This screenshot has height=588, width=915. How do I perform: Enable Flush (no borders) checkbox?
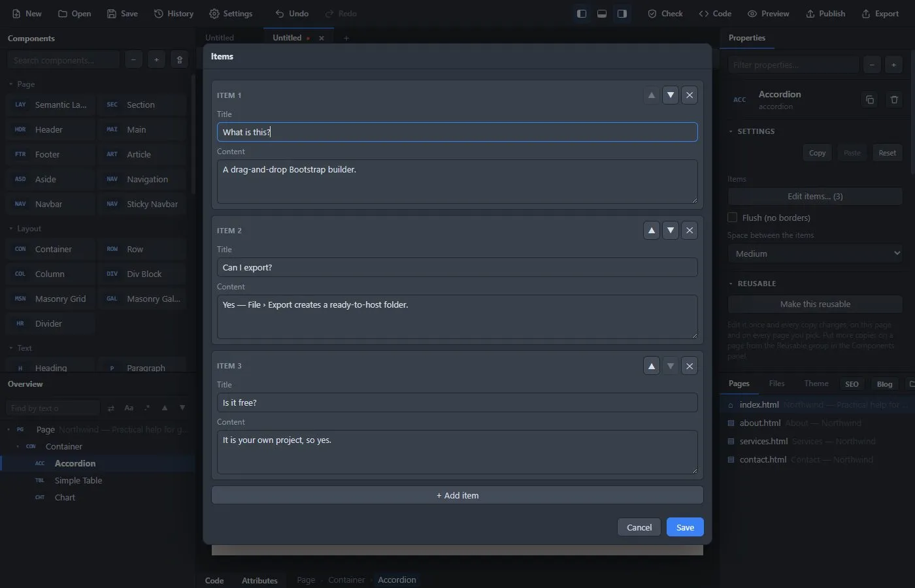[x=732, y=218]
